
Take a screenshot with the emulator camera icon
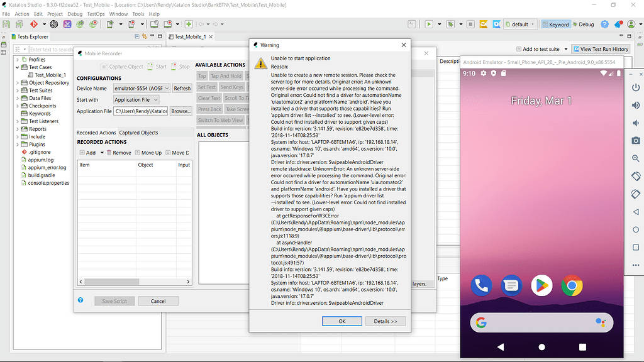click(636, 141)
